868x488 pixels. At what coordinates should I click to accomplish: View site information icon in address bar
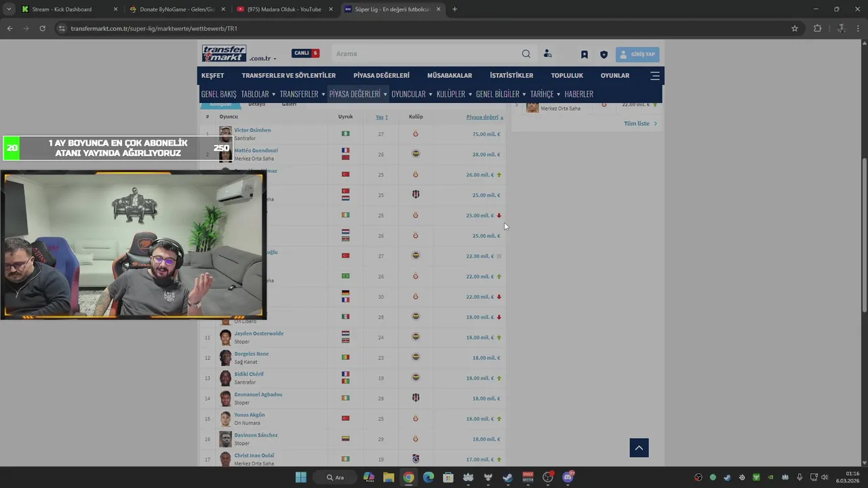pos(62,28)
